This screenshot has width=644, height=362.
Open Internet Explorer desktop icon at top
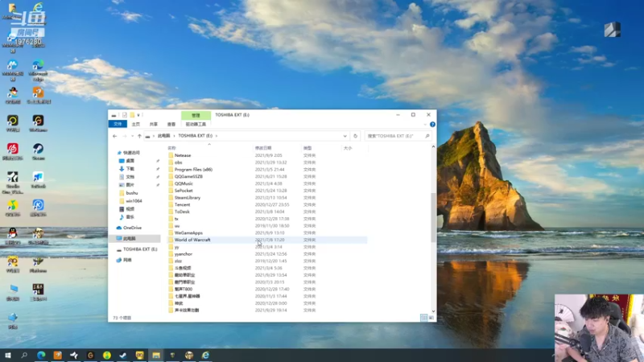tap(38, 9)
